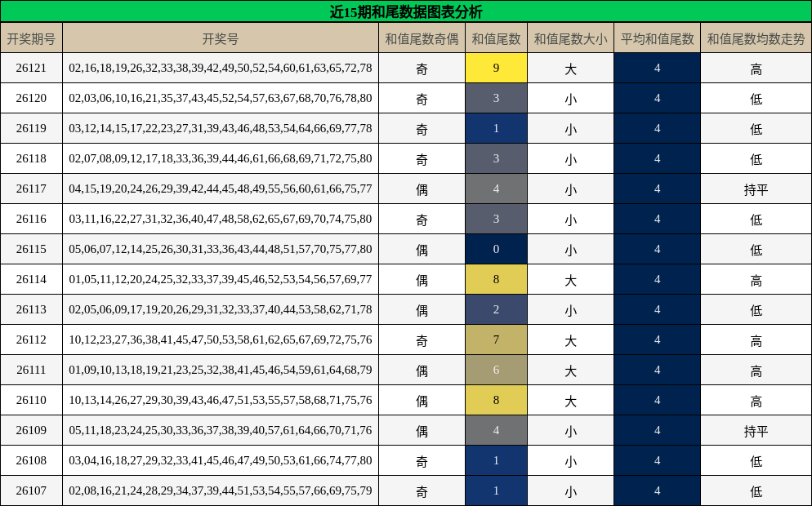The width and height of the screenshot is (812, 506).
Task: Click period number 26108
Action: pyautogui.click(x=31, y=460)
